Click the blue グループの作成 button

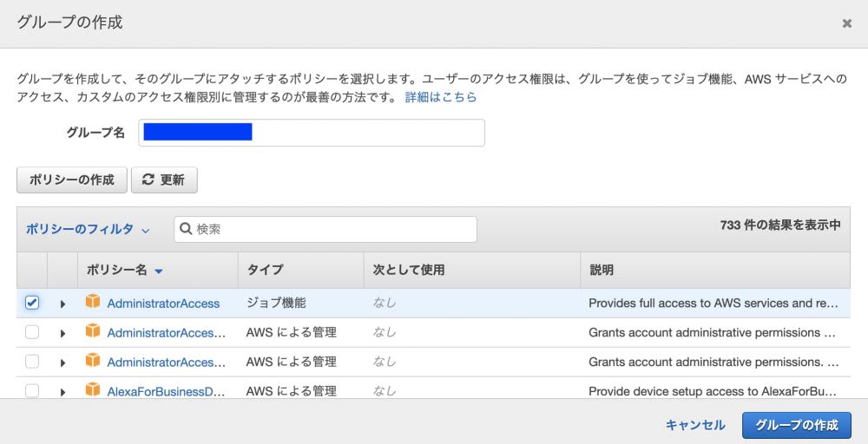tap(797, 425)
